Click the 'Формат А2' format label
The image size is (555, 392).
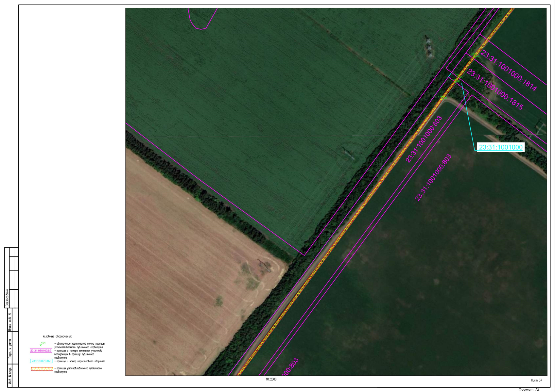click(529, 389)
